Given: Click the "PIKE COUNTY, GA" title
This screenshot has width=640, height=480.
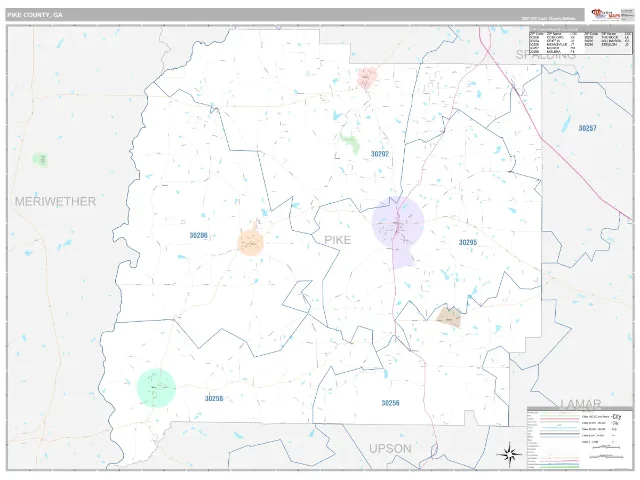Looking at the screenshot, I should click(35, 15).
